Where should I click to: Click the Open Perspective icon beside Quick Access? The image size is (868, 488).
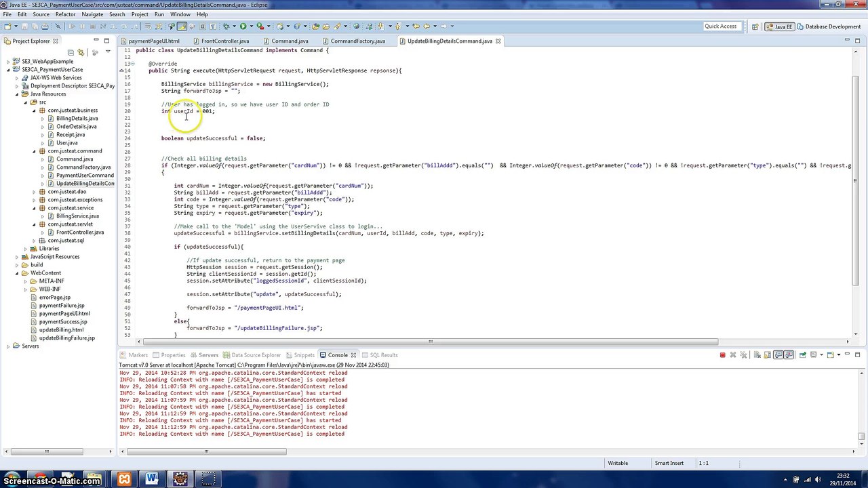[755, 26]
